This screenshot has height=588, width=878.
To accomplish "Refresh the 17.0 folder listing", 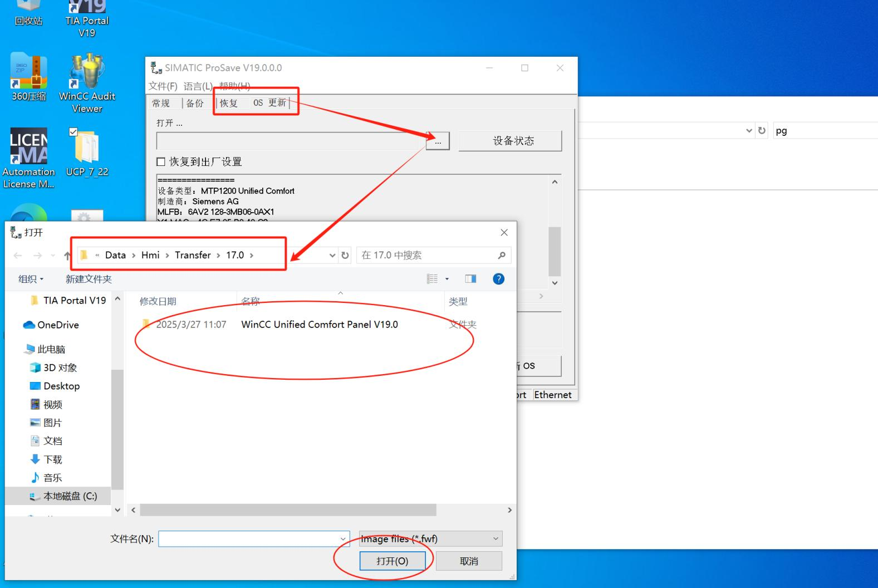I will point(345,255).
